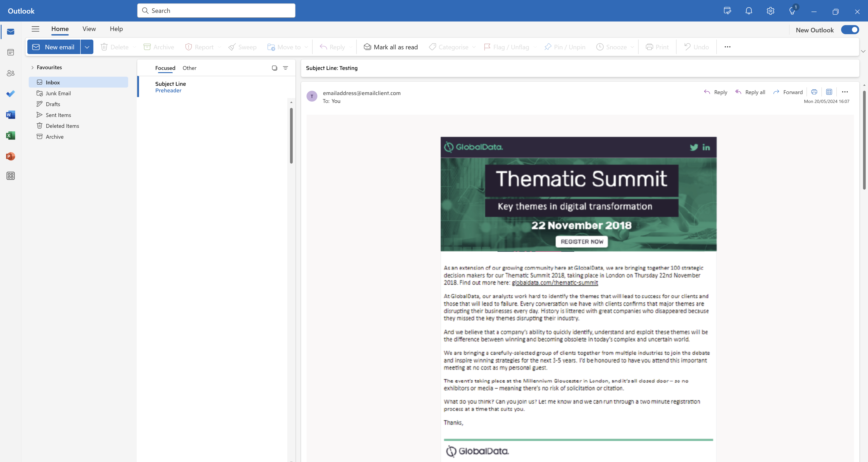Open the Excel app from sidebar
The height and width of the screenshot is (462, 868).
10,136
